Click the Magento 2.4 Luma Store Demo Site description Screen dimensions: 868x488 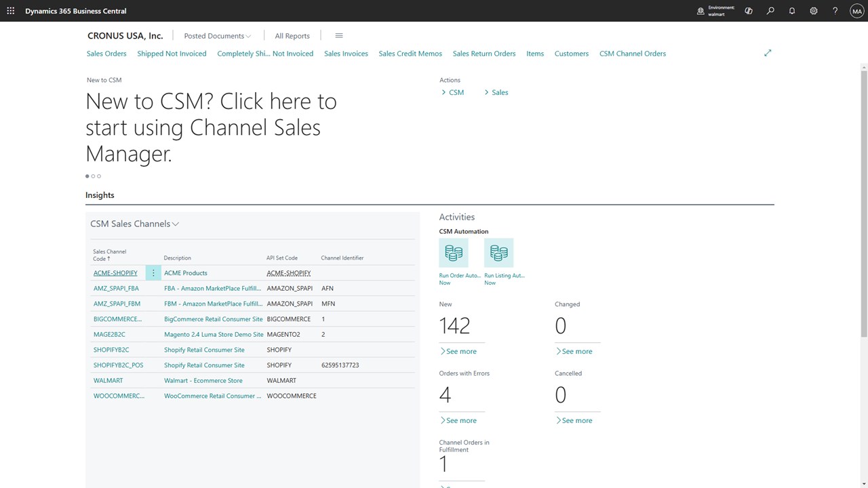(214, 334)
